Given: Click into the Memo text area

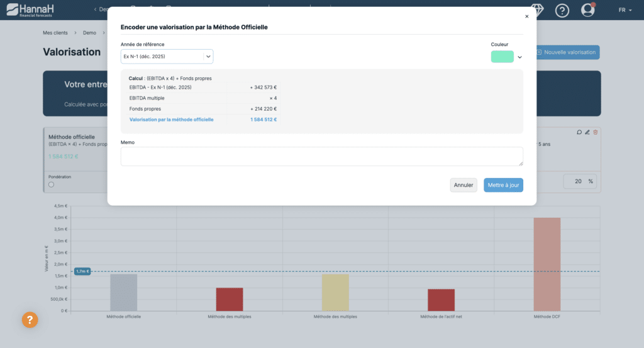Looking at the screenshot, I should 321,156.
